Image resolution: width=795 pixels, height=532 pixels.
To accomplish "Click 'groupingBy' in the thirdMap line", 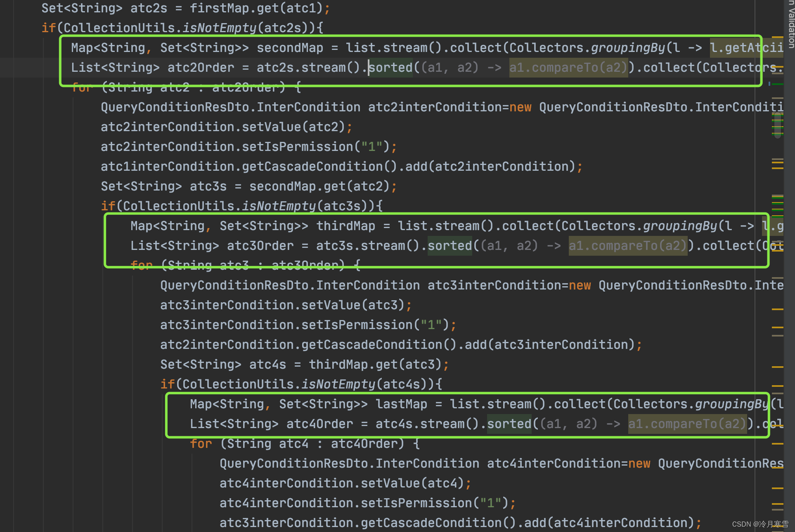I will pyautogui.click(x=680, y=226).
